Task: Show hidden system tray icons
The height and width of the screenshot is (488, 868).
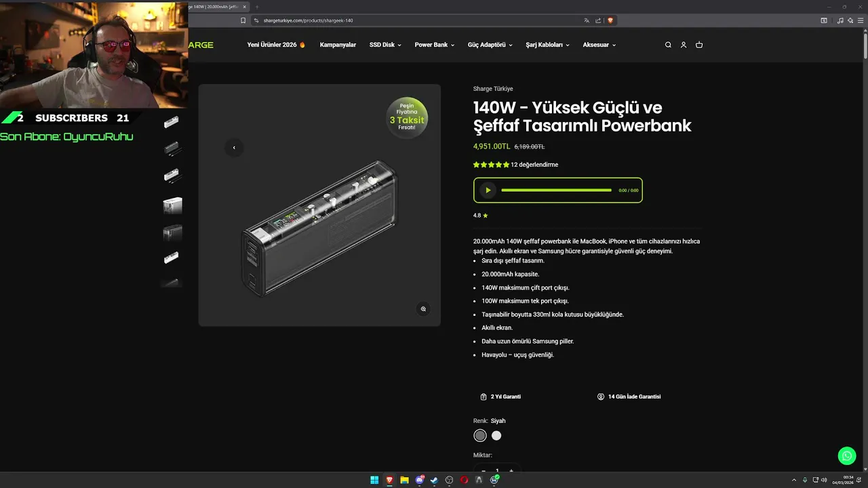Action: pos(794,480)
